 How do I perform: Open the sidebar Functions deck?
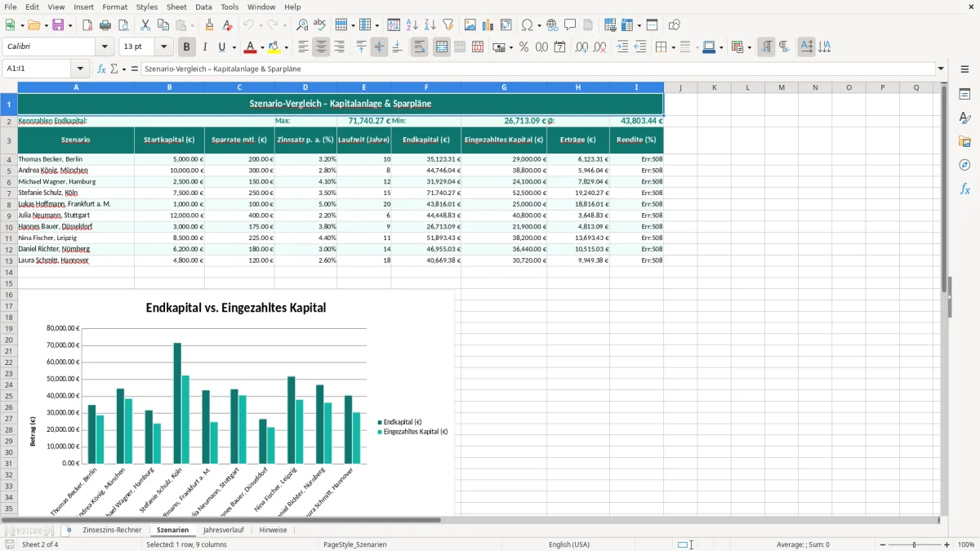(x=964, y=189)
